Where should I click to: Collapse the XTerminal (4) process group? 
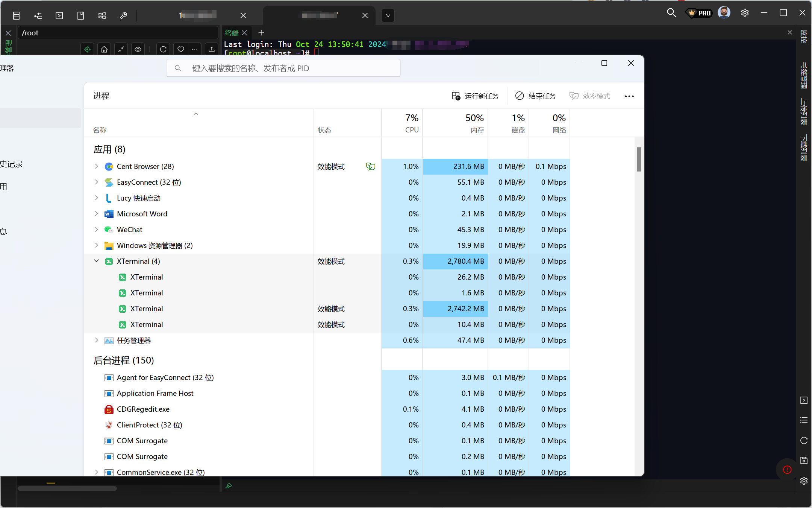click(x=97, y=261)
